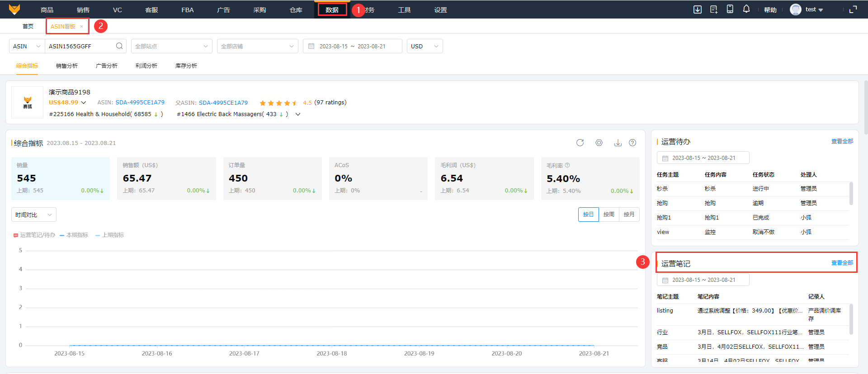
Task: Download 综合指标 data via download icon
Action: 618,143
